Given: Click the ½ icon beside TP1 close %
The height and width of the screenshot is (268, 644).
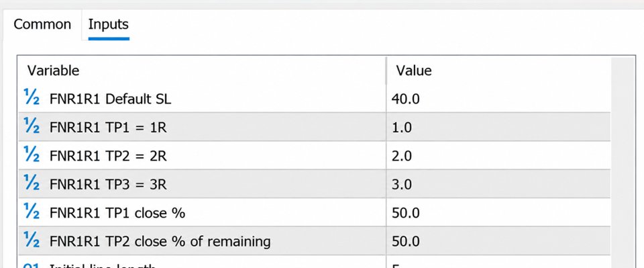Looking at the screenshot, I should (x=32, y=212).
